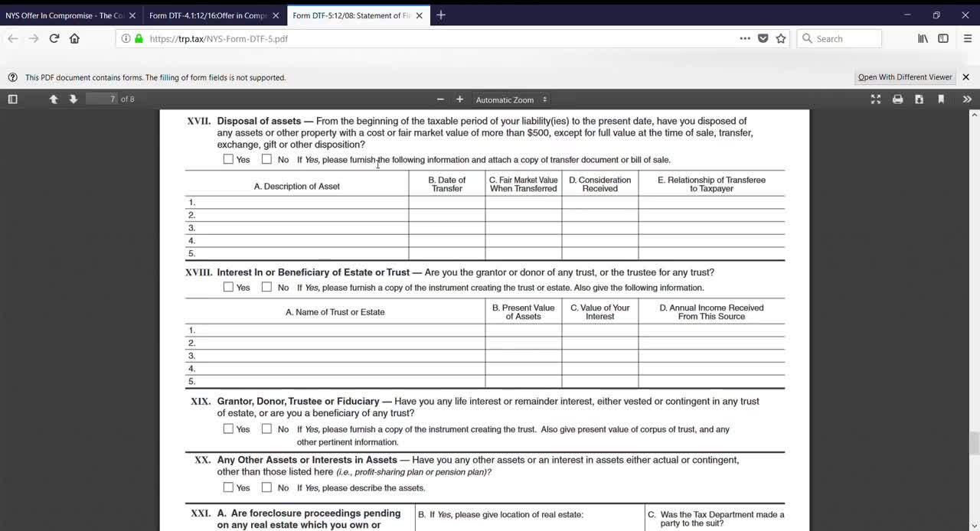
Task: Click 'E. Relationship of Transferee to Taxpayer' header
Action: click(x=711, y=184)
